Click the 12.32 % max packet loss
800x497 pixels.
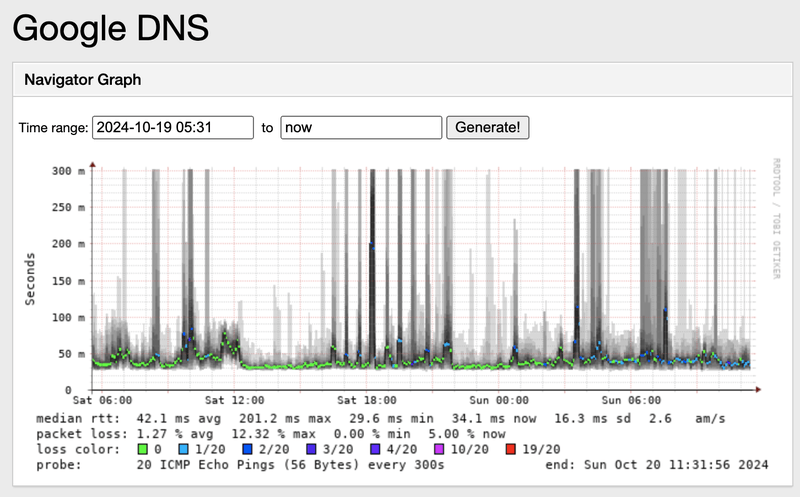click(273, 434)
